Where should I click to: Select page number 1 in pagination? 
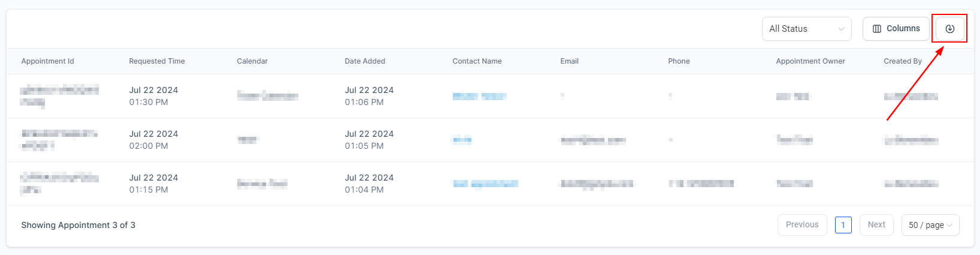(x=843, y=225)
